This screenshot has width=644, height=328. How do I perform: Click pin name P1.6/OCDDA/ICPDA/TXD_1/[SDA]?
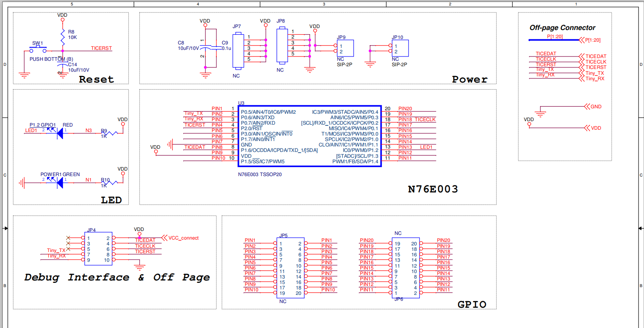coord(279,150)
